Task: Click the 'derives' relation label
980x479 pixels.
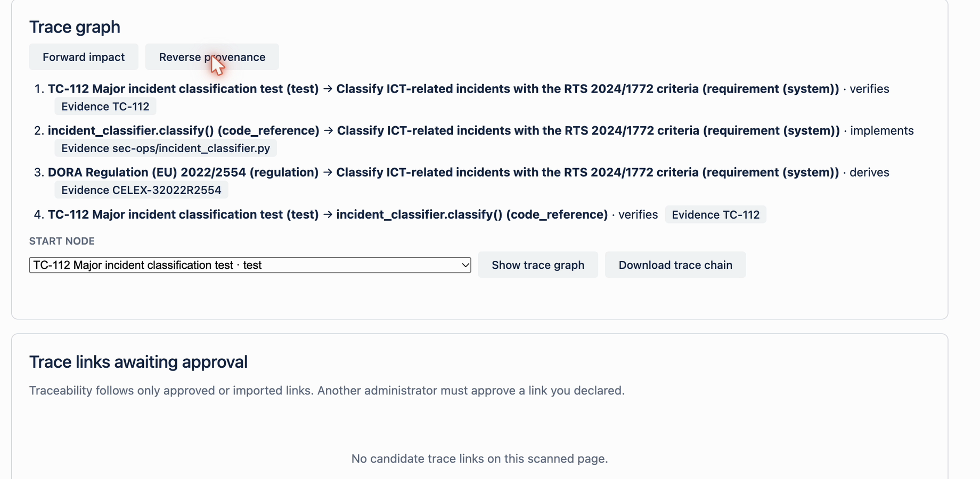Action: point(869,172)
